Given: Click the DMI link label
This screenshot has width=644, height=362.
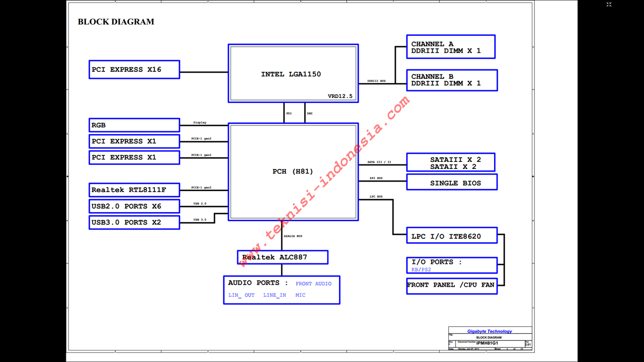Looking at the screenshot, I should 309,114.
